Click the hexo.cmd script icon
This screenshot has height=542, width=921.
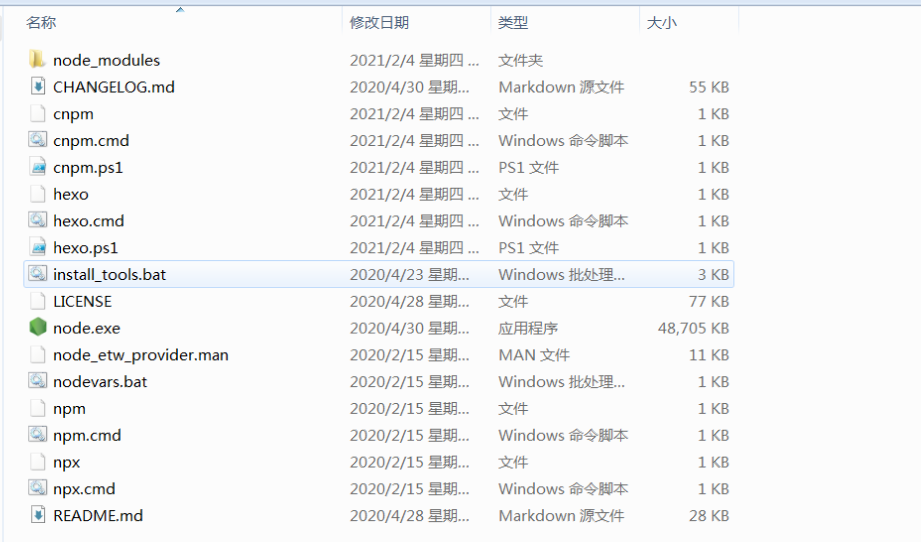click(x=38, y=220)
